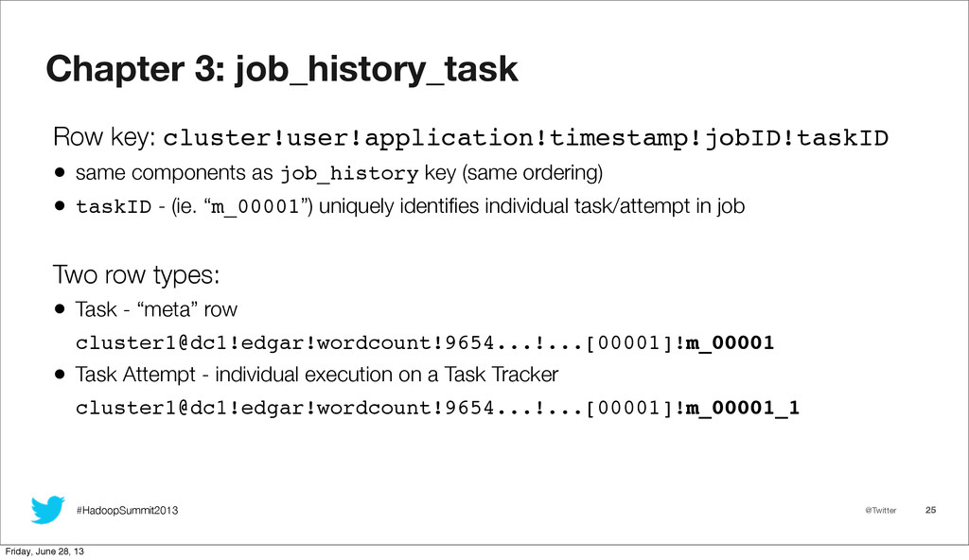Click bullet beside taskID description
This screenshot has width=969, height=560.
(60, 206)
